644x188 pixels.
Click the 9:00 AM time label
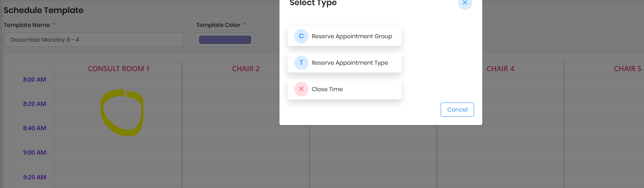point(35,153)
